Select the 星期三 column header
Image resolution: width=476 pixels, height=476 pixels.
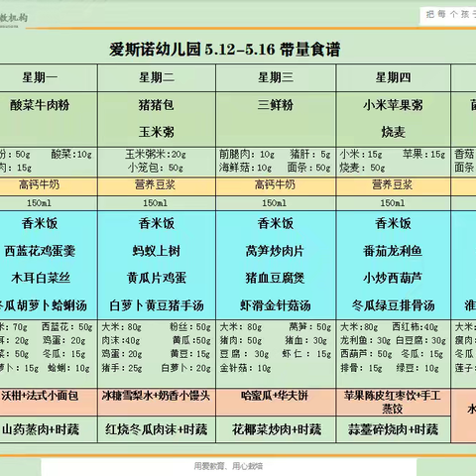click(x=276, y=78)
